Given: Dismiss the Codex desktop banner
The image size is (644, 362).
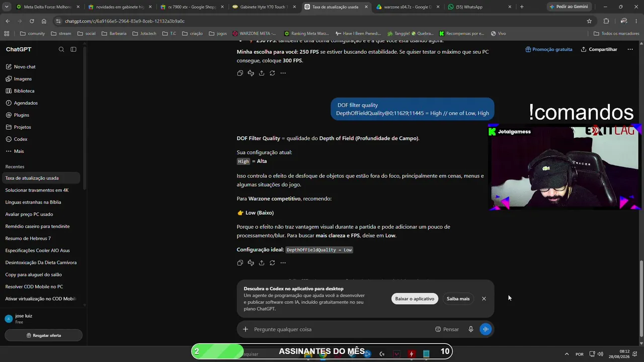Looking at the screenshot, I should coord(484,299).
